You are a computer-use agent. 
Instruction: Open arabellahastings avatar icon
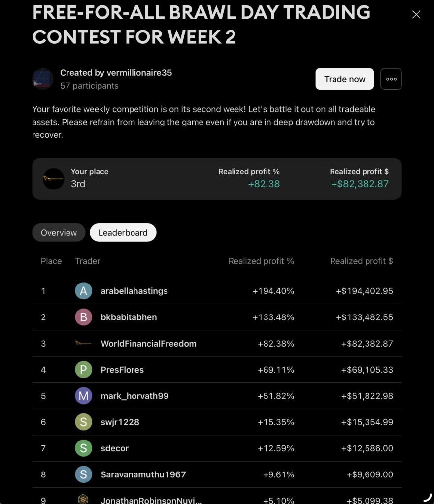83,291
